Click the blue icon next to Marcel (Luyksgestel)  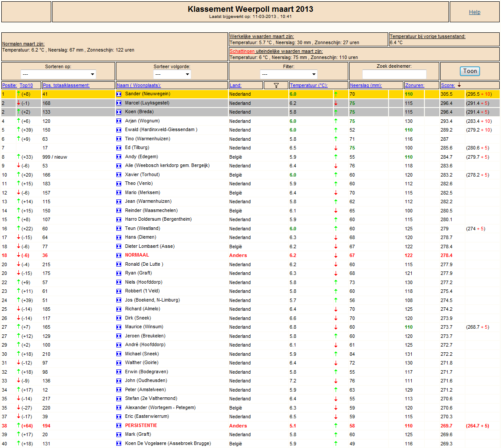coord(119,103)
